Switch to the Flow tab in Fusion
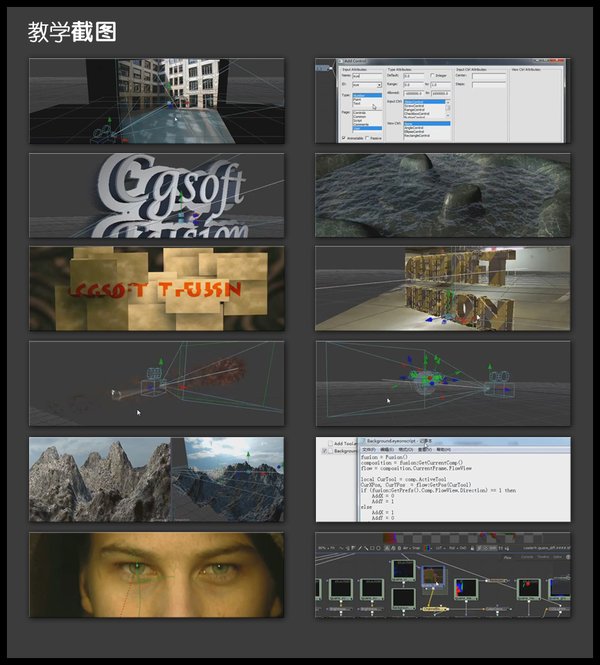 [507, 558]
